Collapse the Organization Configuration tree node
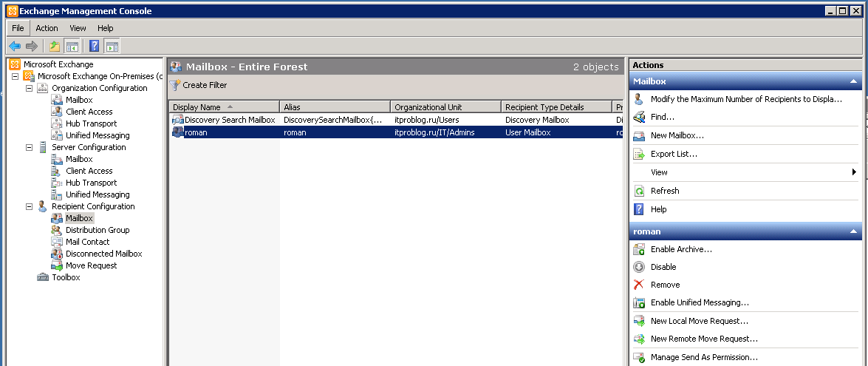The image size is (868, 366). click(x=30, y=88)
